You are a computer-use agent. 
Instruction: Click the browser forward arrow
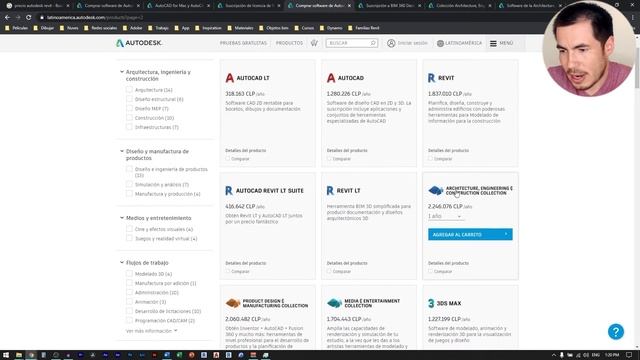tap(18, 18)
